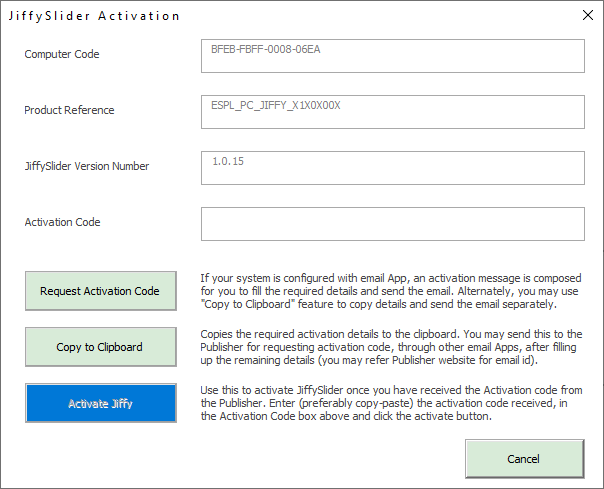Image resolution: width=604 pixels, height=489 pixels.
Task: Click the 1.0.15 version value
Action: point(226,160)
